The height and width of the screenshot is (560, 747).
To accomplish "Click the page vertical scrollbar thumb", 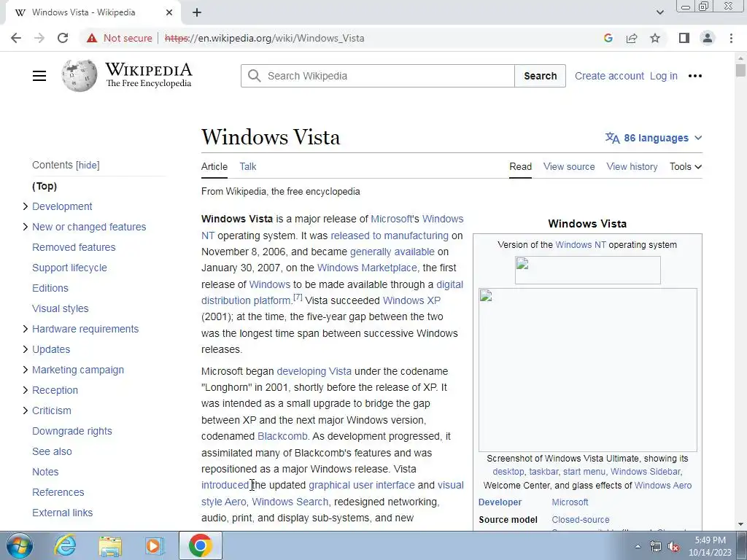I will point(740,71).
